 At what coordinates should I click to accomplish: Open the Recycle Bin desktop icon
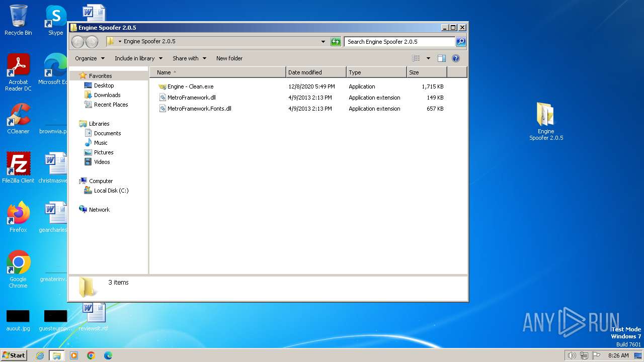[x=18, y=20]
